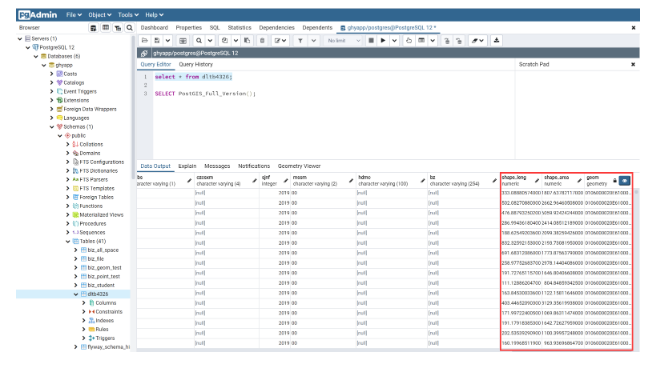The width and height of the screenshot is (650, 365).
Task: Open the Save File dropdown arrow
Action: 167,41
